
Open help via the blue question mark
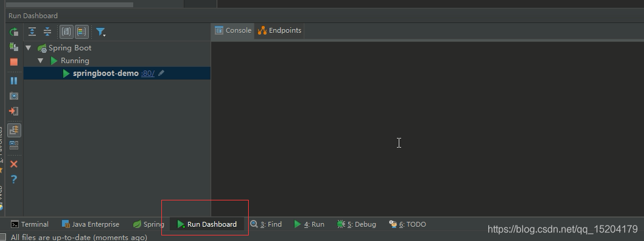[14, 179]
